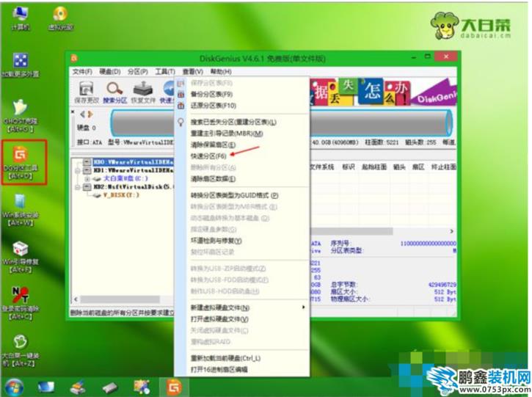Screen dimensions: 532x397
Task: Open Win引导修复 (Alt+F) desktop icon
Action: click(21, 257)
